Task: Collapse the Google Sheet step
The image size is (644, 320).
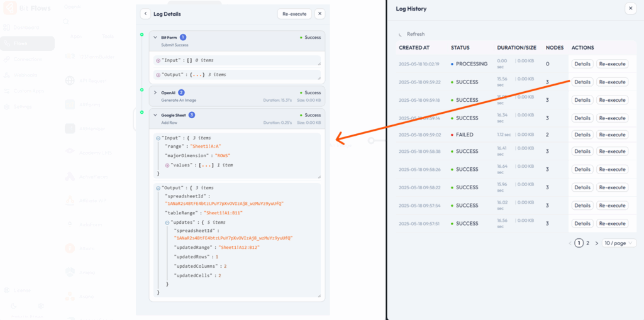Action: 155,116
